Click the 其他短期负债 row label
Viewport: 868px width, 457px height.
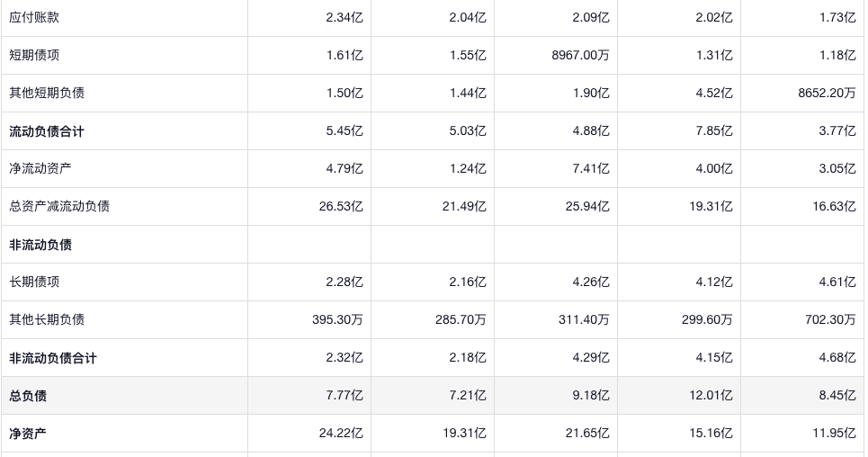pos(47,93)
